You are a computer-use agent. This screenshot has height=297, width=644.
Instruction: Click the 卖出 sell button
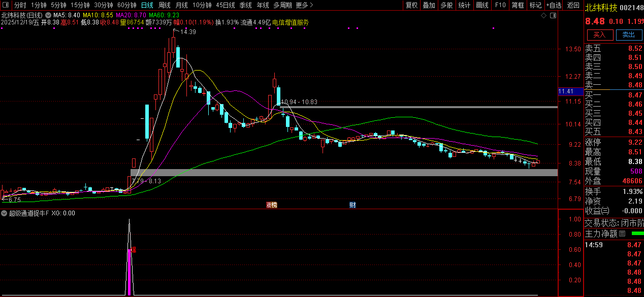coord(629,35)
